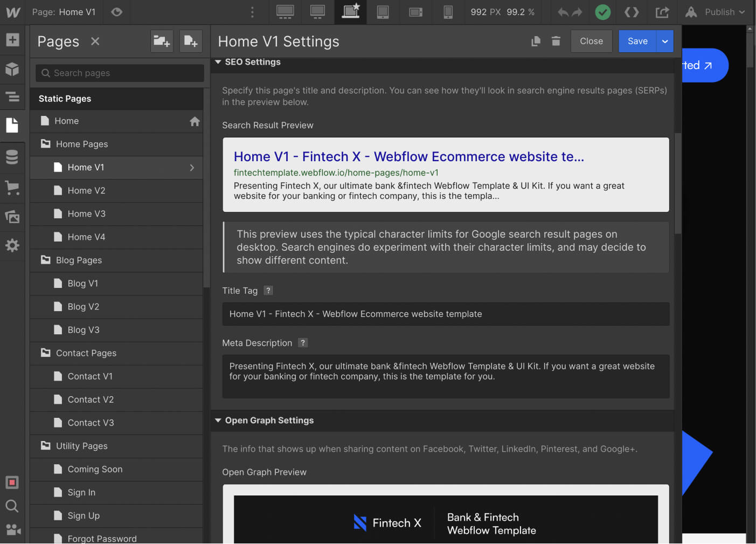Select the Home page
756x544 pixels.
(x=116, y=121)
